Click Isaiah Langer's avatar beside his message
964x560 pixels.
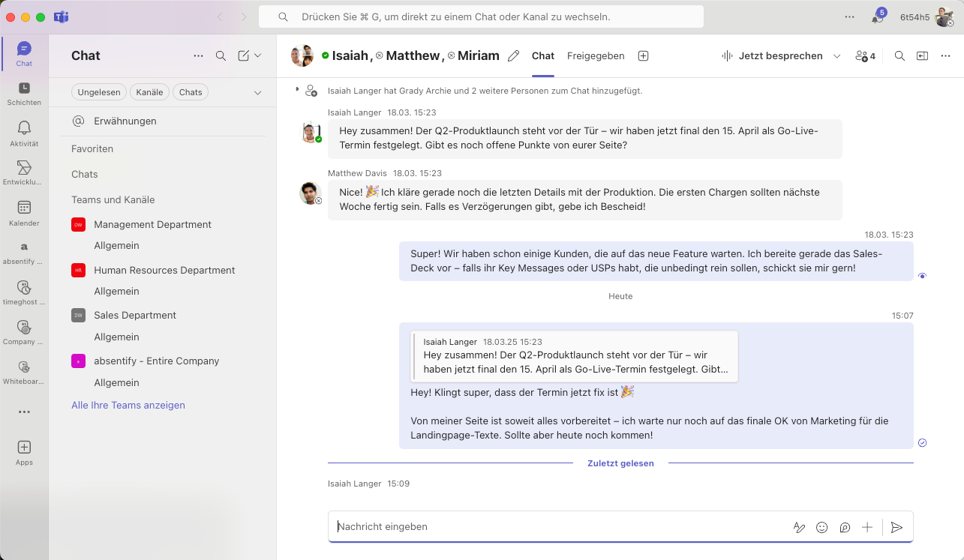coord(311,133)
